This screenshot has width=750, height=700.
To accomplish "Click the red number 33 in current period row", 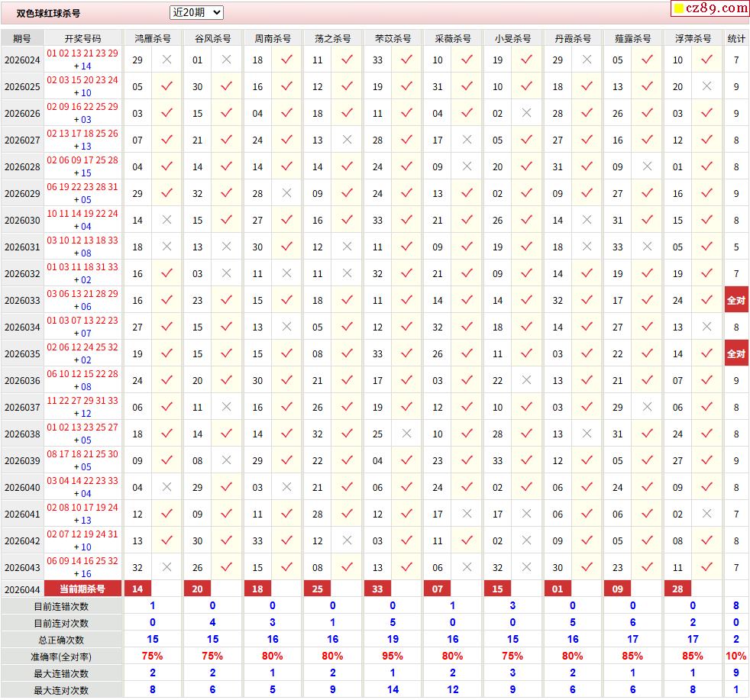I will click(x=377, y=589).
